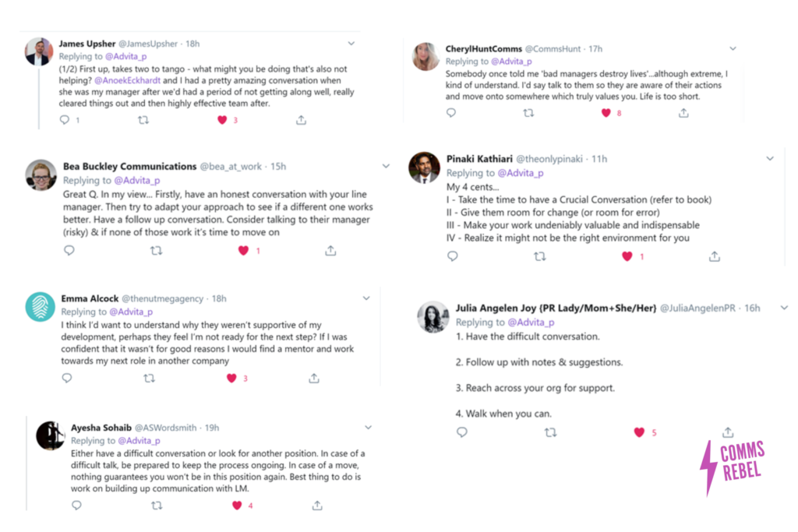Toggle the like on Julia Angelen Joy's tweet
This screenshot has height=532, width=798.
(639, 432)
